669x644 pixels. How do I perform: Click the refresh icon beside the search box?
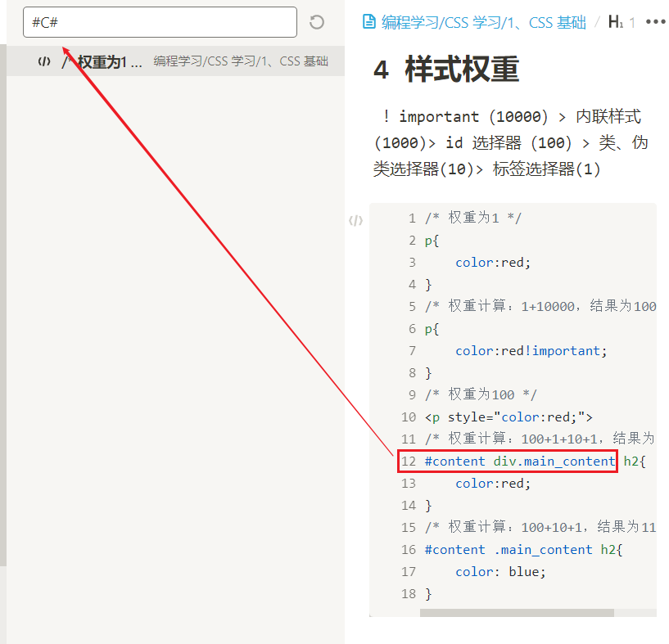[x=317, y=22]
